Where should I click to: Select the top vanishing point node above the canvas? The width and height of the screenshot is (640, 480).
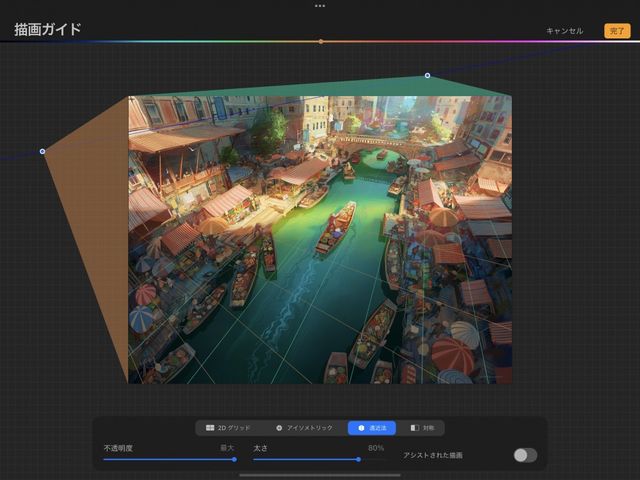(427, 76)
